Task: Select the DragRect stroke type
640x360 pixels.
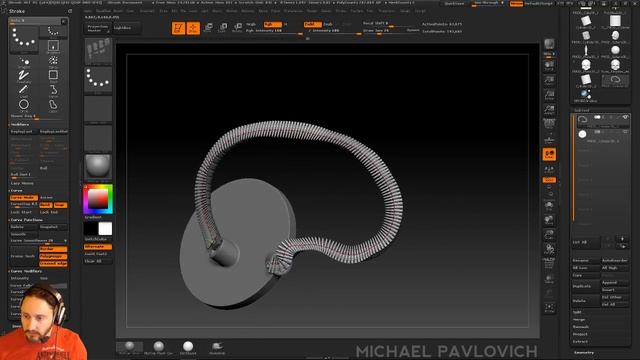Action: pyautogui.click(x=53, y=46)
